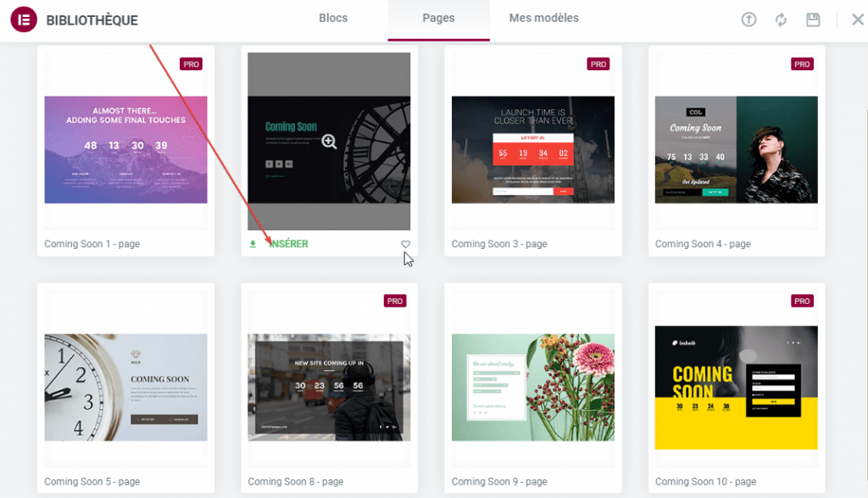Click the Elementor logo icon
Screen dimensions: 868x498
tap(23, 20)
